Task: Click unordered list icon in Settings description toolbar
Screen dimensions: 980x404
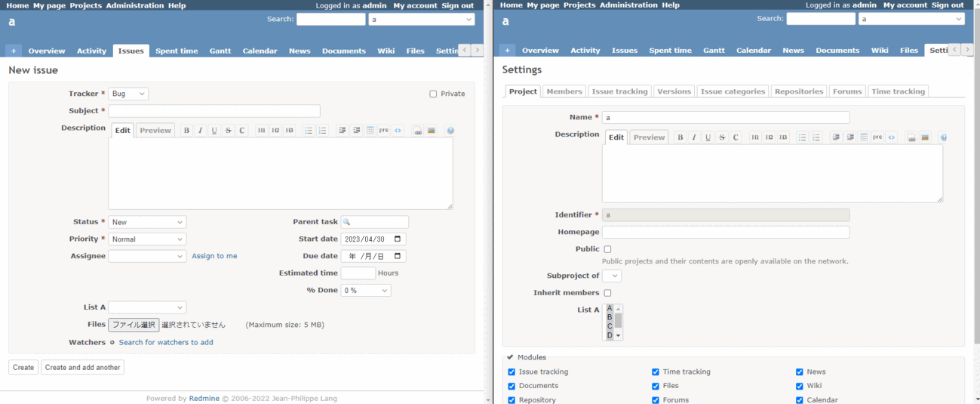Action: pyautogui.click(x=802, y=137)
